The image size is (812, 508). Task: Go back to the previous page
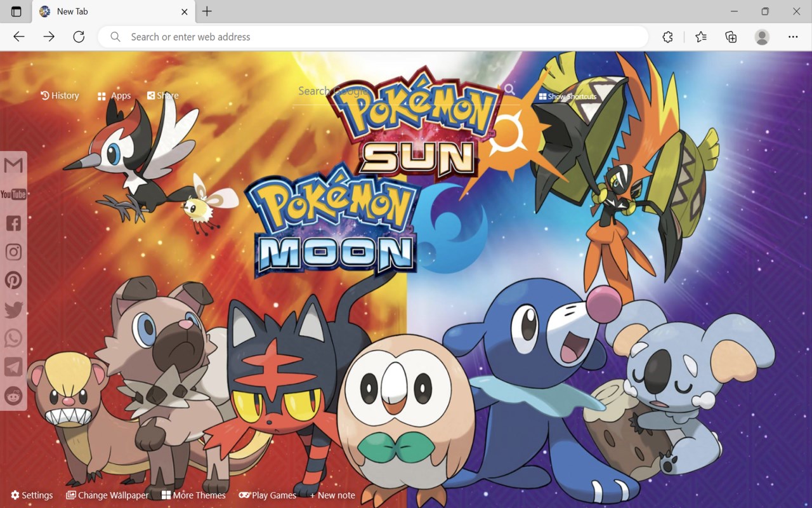[19, 37]
